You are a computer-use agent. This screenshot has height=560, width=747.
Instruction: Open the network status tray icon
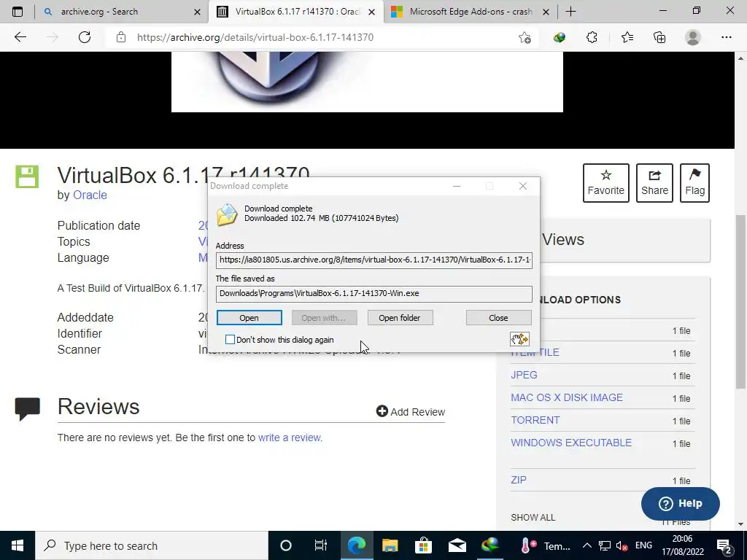coord(605,545)
